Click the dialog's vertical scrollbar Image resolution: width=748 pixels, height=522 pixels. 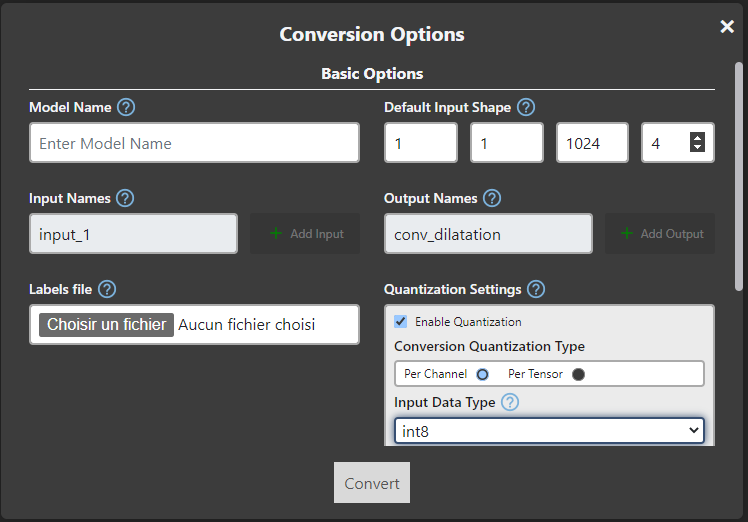738,160
